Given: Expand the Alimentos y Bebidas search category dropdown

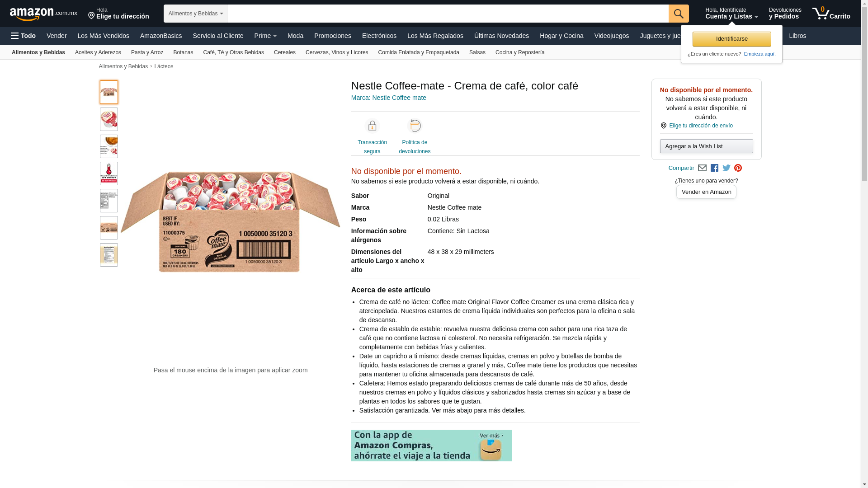Looking at the screenshot, I should tap(195, 14).
